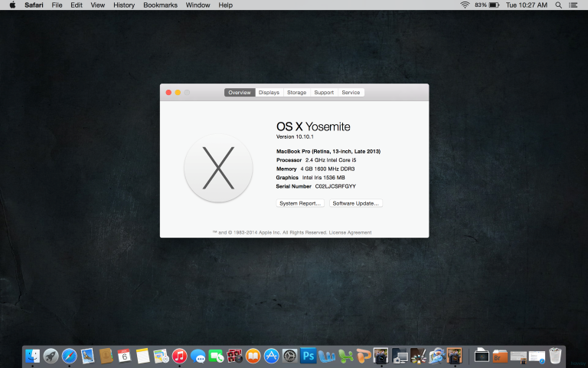Viewport: 588px width, 368px height.
Task: Click 4 GB 1600 MHz DDR3 text
Action: pos(328,169)
